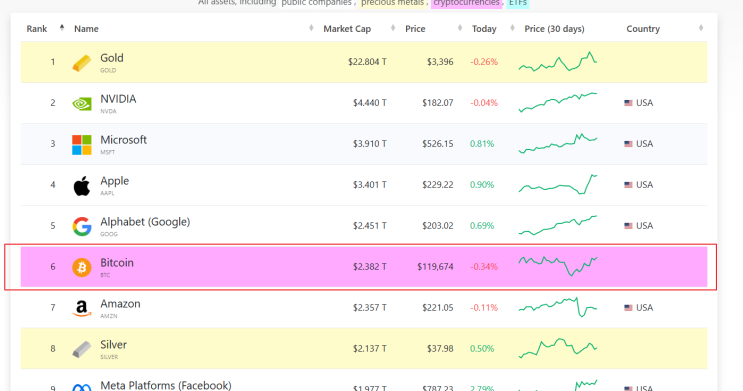Click the Apple logo icon
The height and width of the screenshot is (391, 743).
pyautogui.click(x=82, y=186)
